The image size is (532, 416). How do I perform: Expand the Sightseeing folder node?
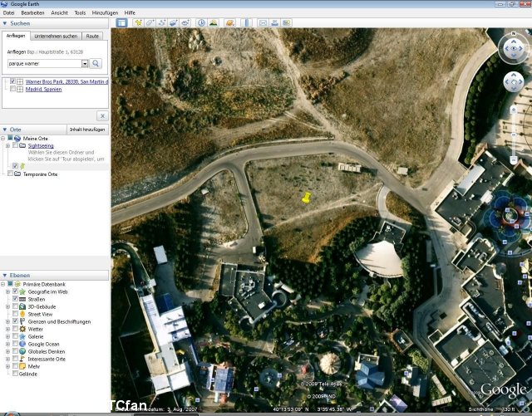(7, 146)
